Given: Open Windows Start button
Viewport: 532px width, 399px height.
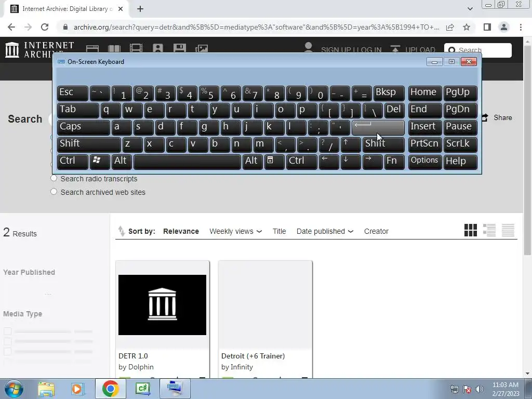Looking at the screenshot, I should pos(14,389).
